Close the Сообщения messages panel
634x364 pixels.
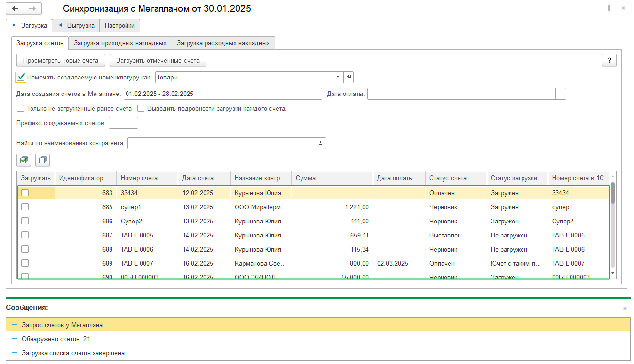pos(625,308)
